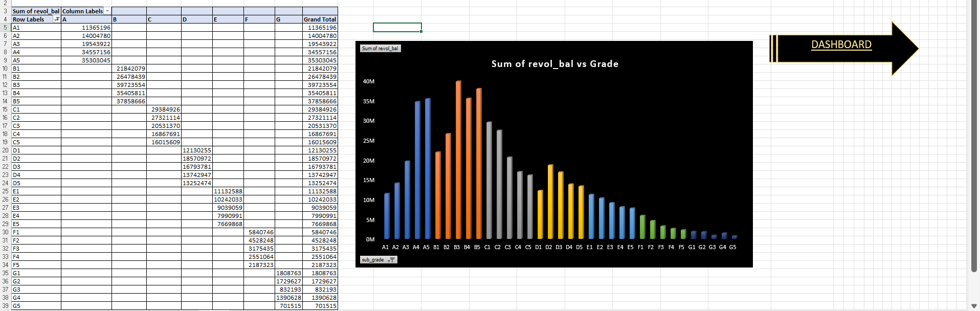Click the G5 row label cell

tap(36, 306)
